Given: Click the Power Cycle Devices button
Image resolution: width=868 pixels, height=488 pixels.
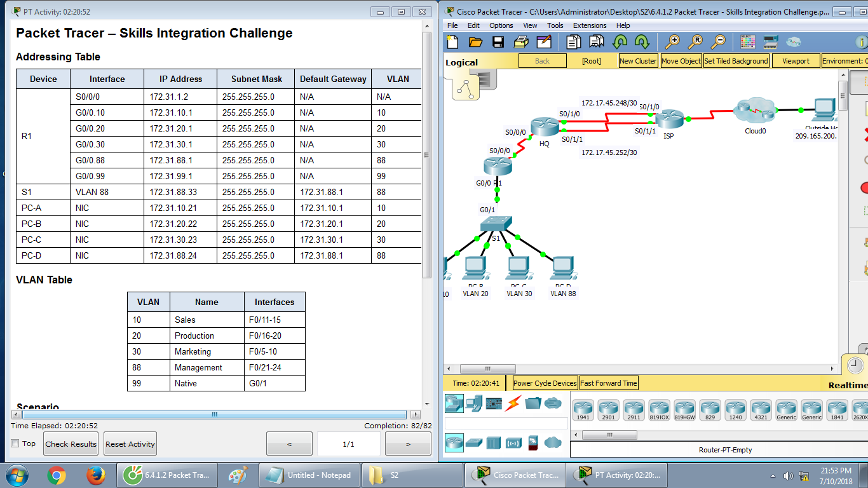Looking at the screenshot, I should [545, 383].
